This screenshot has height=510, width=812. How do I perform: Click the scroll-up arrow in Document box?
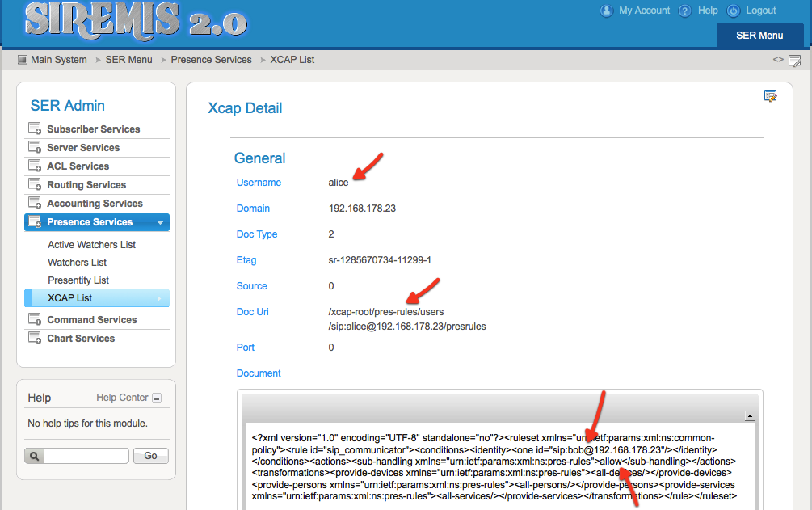(x=749, y=416)
